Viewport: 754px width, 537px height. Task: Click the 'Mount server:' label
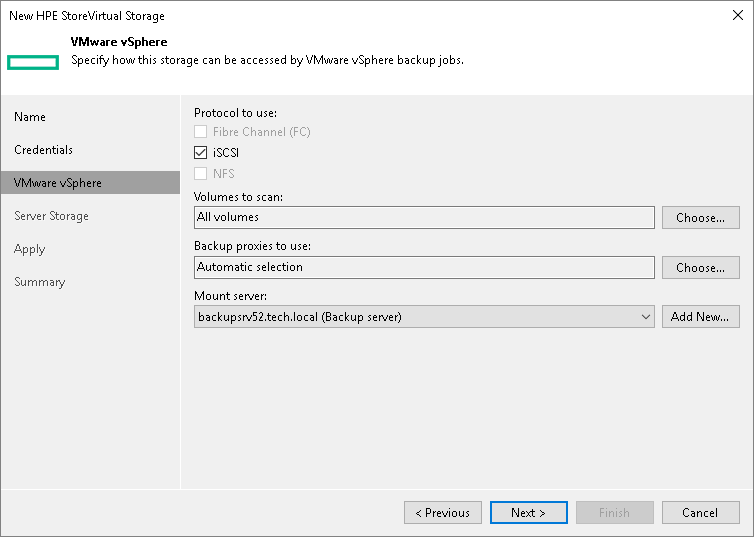[x=230, y=296]
